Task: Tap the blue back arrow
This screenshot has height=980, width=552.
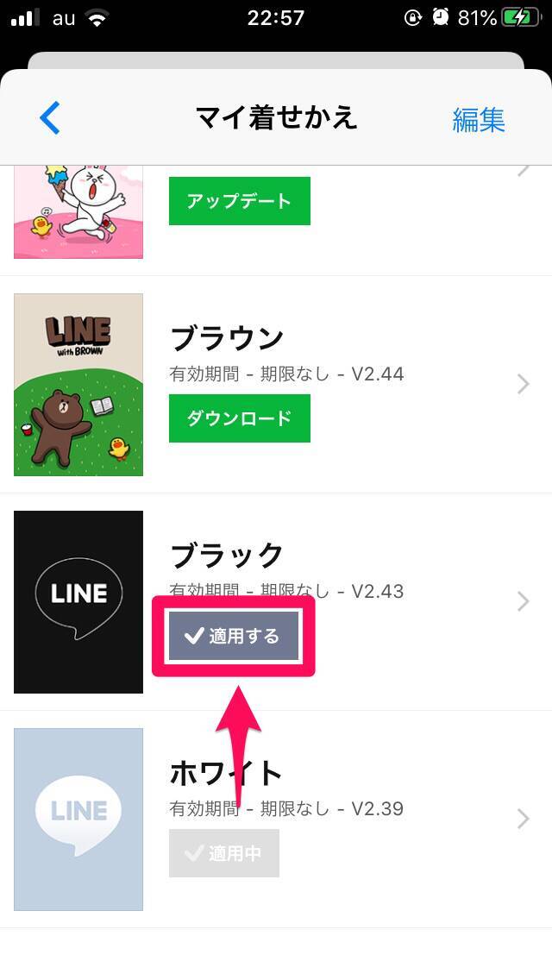Action: click(x=50, y=118)
